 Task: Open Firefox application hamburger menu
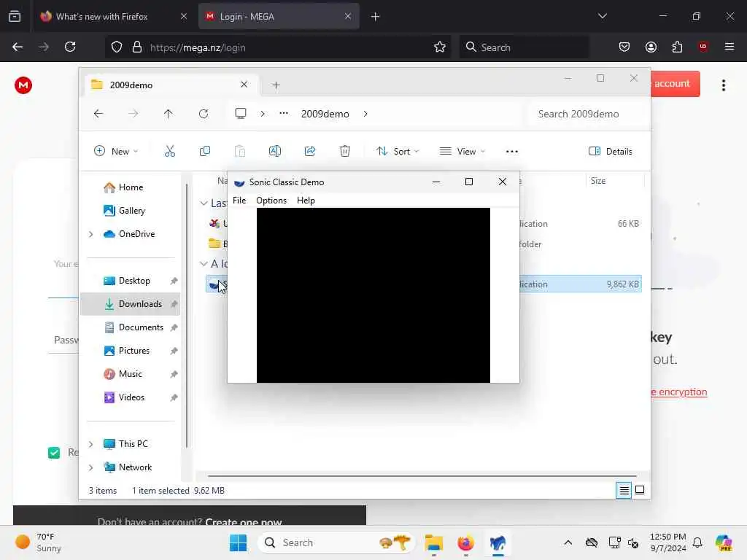(729, 47)
